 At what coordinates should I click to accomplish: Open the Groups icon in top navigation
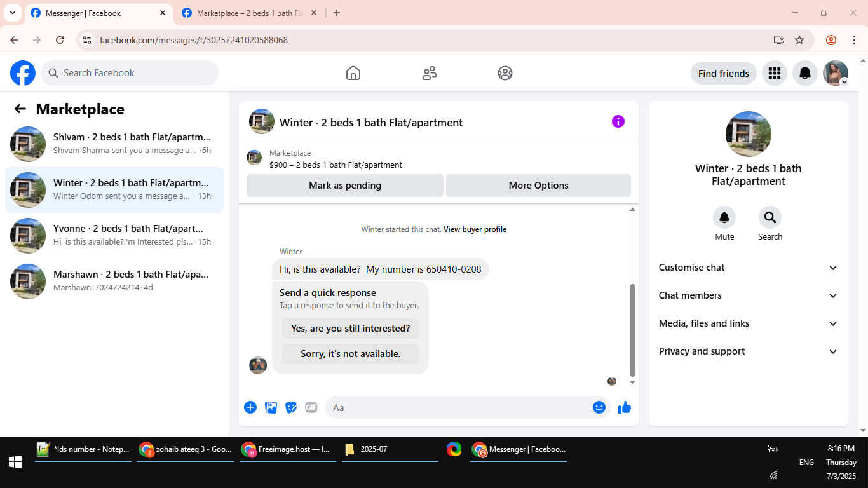[x=505, y=73]
